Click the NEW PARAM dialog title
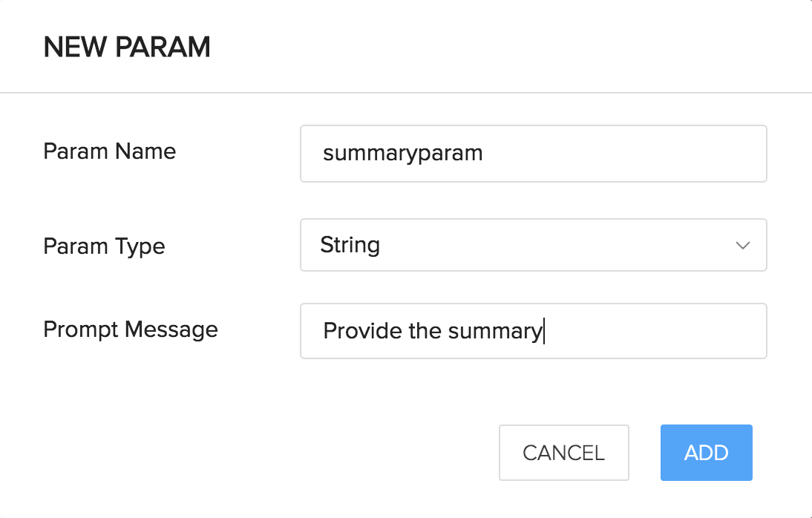 tap(127, 47)
